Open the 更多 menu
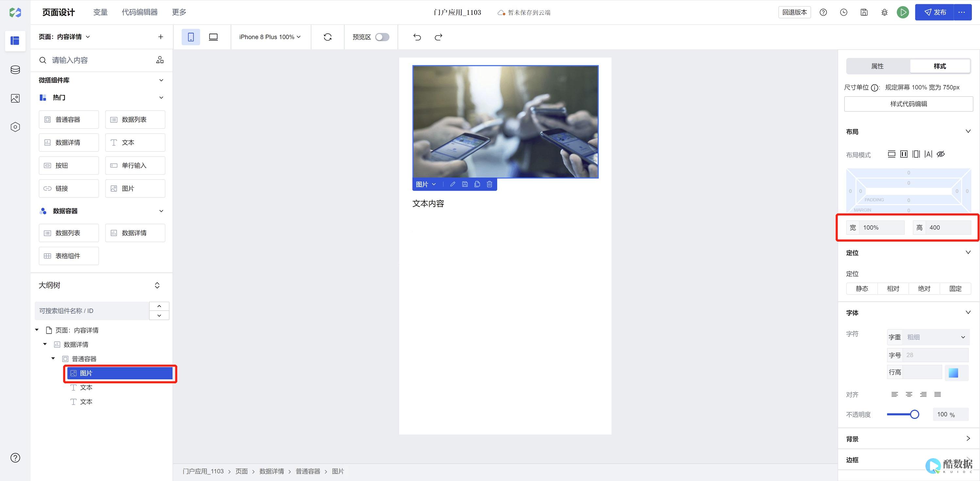 pyautogui.click(x=179, y=12)
